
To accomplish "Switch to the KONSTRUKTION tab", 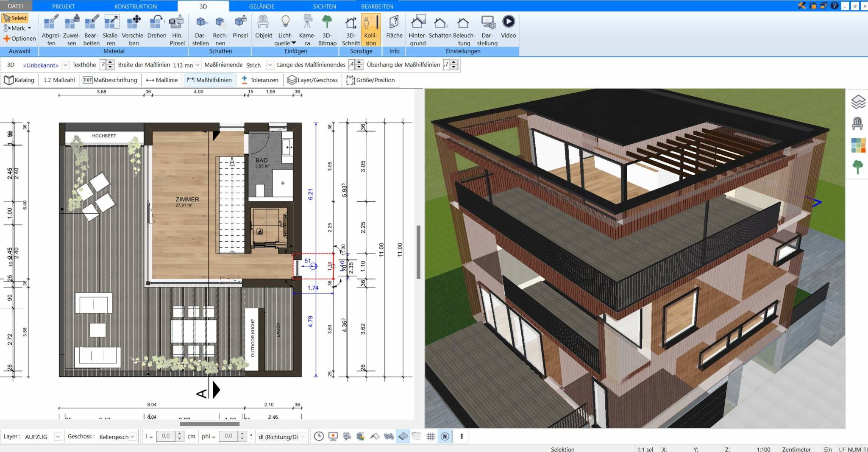I will [135, 6].
